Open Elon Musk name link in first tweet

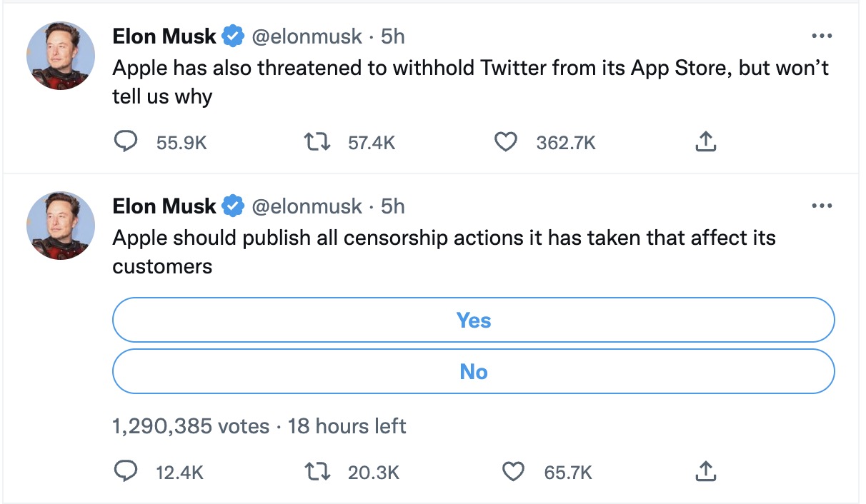tap(164, 36)
